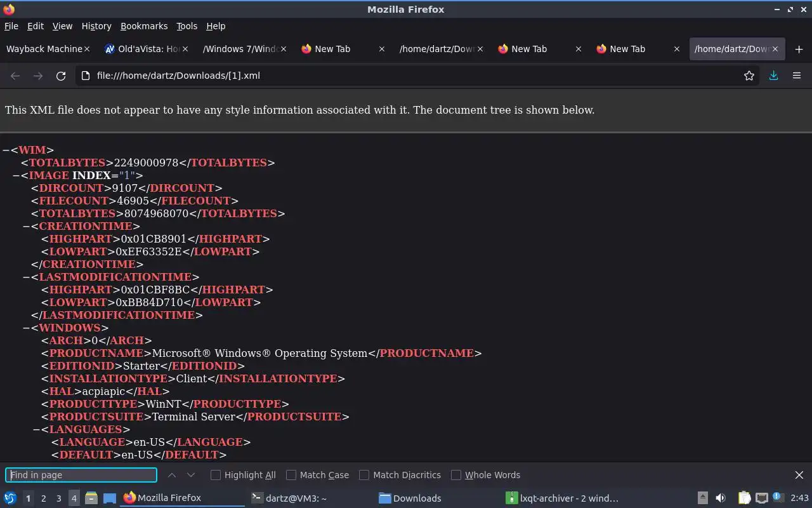Switch to virtual desktop 1

[x=28, y=498]
